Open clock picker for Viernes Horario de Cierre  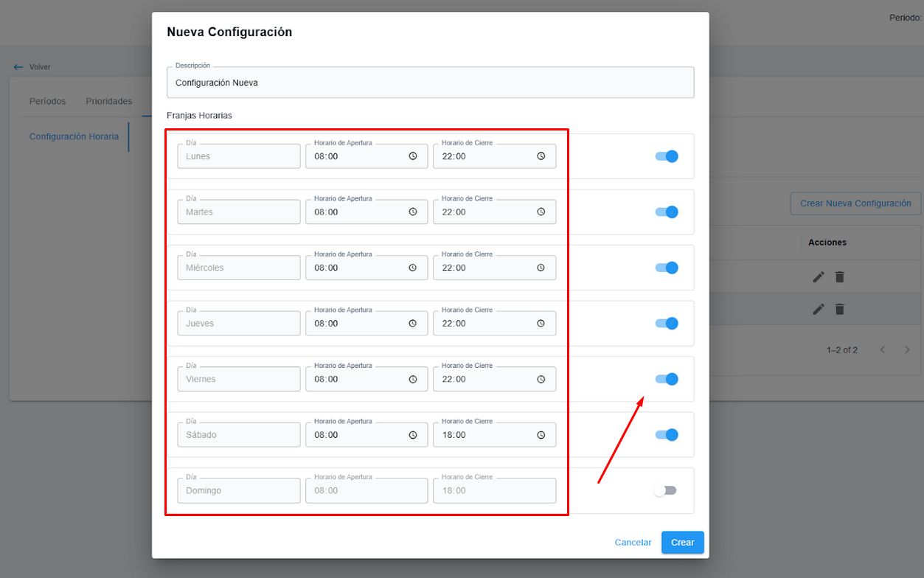pos(541,379)
